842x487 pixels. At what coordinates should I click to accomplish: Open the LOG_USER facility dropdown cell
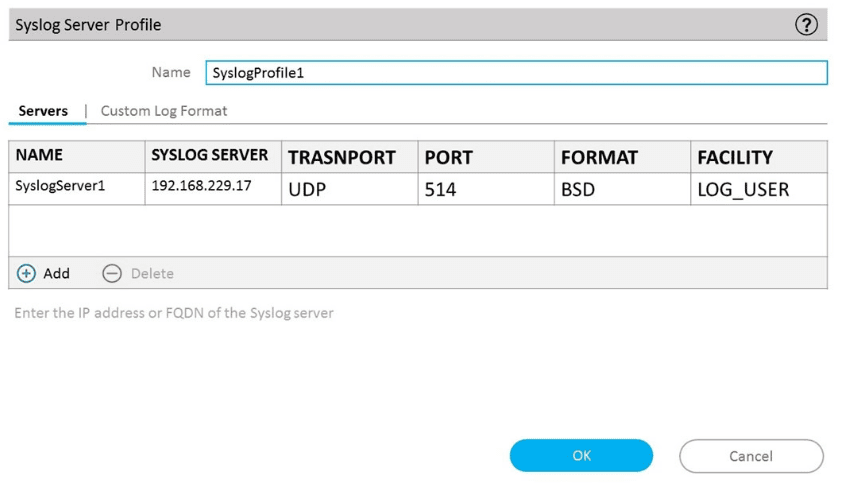[758, 188]
